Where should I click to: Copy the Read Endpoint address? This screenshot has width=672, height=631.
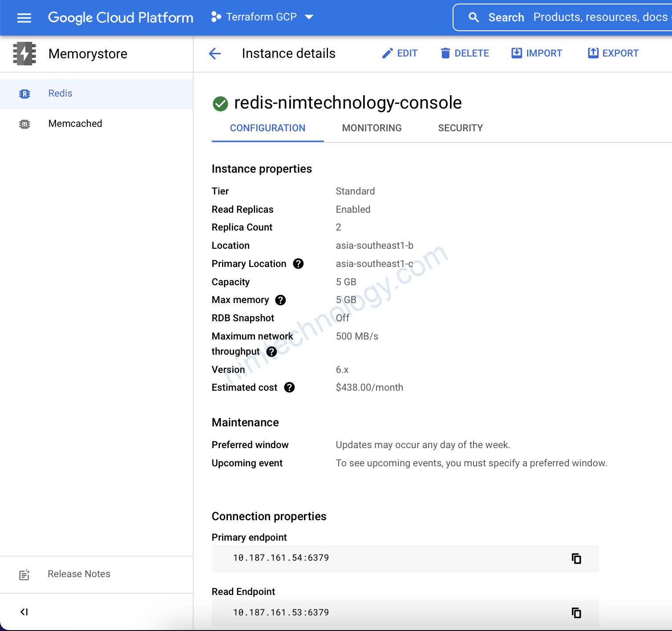pyautogui.click(x=576, y=613)
